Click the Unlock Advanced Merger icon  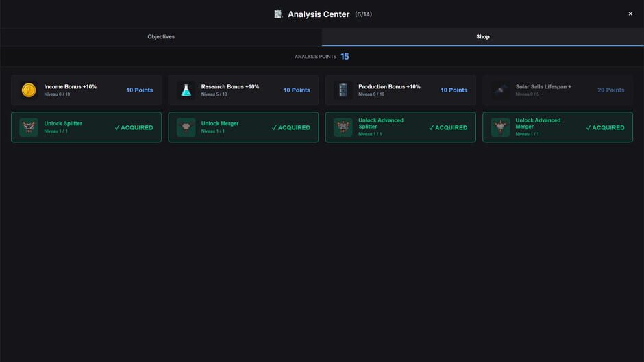coord(500,127)
